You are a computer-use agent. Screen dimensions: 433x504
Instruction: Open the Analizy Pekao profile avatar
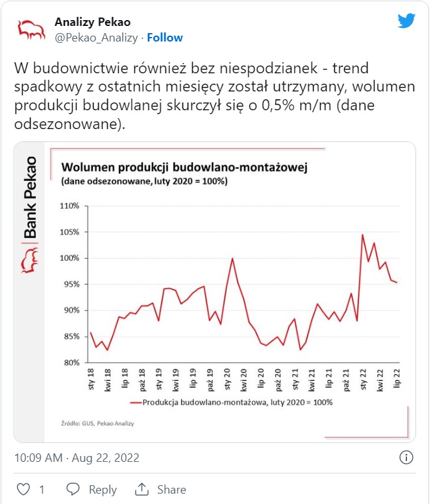[31, 29]
